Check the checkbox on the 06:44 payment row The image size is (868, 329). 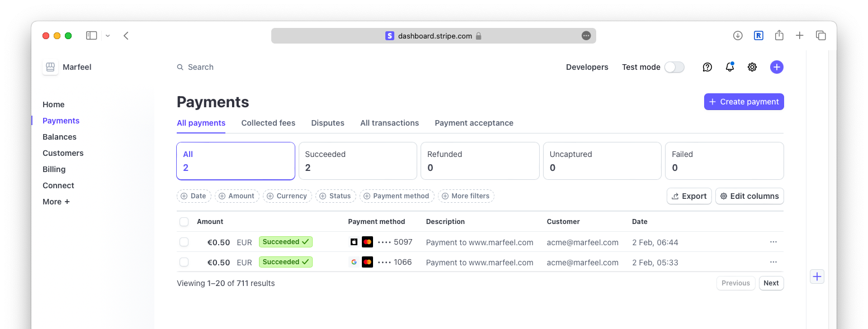click(x=184, y=242)
